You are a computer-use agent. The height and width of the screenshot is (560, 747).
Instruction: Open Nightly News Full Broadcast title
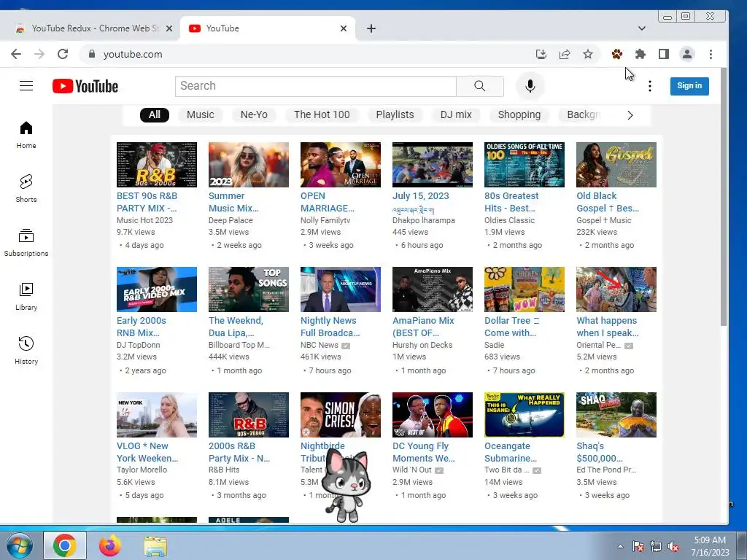coord(330,327)
